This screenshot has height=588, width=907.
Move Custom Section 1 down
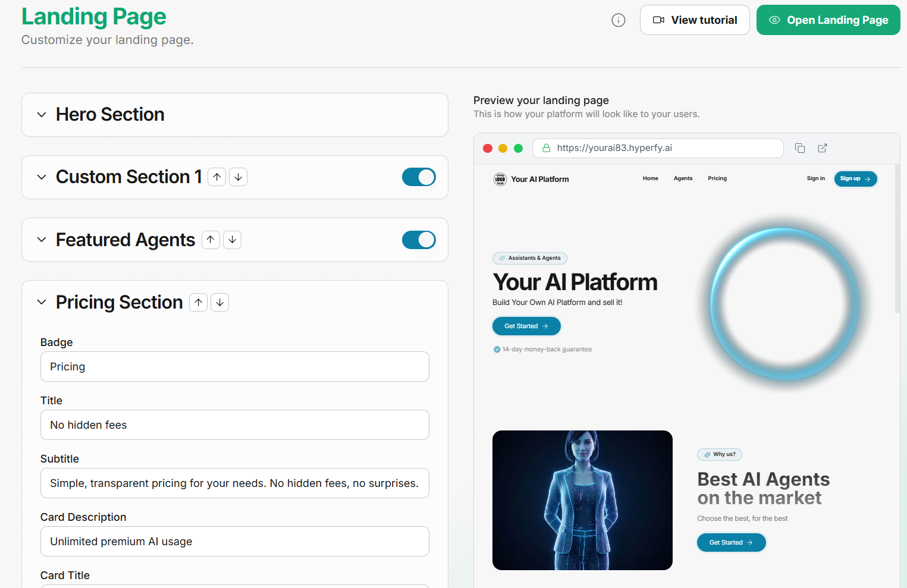238,177
